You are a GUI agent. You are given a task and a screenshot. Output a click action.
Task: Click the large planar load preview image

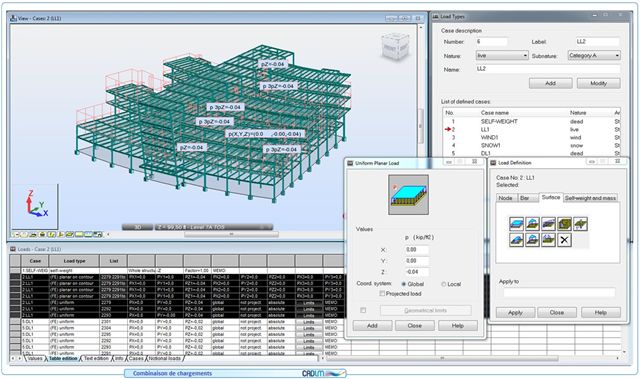pos(408,195)
